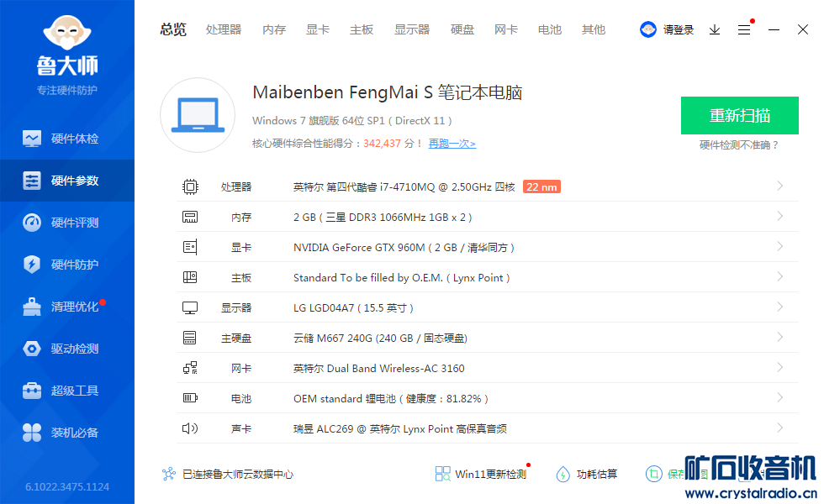Screen dimensions: 824x504
Task: Click the memory module icon
Action: click(190, 217)
